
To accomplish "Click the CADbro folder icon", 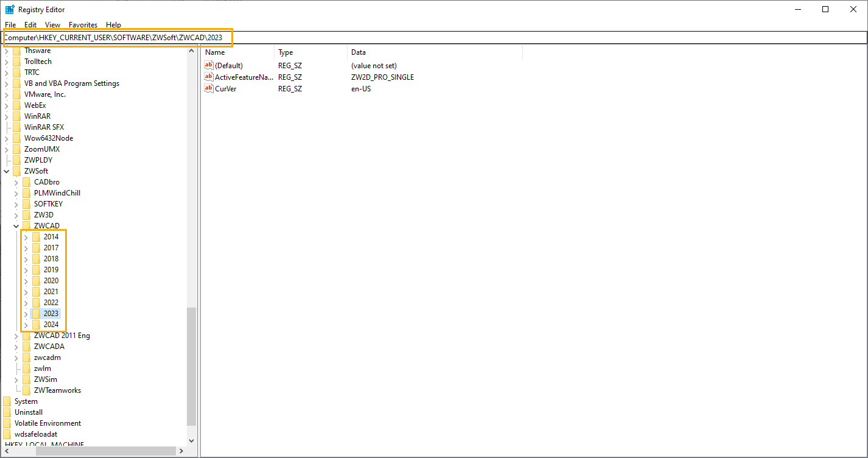I will click(27, 182).
